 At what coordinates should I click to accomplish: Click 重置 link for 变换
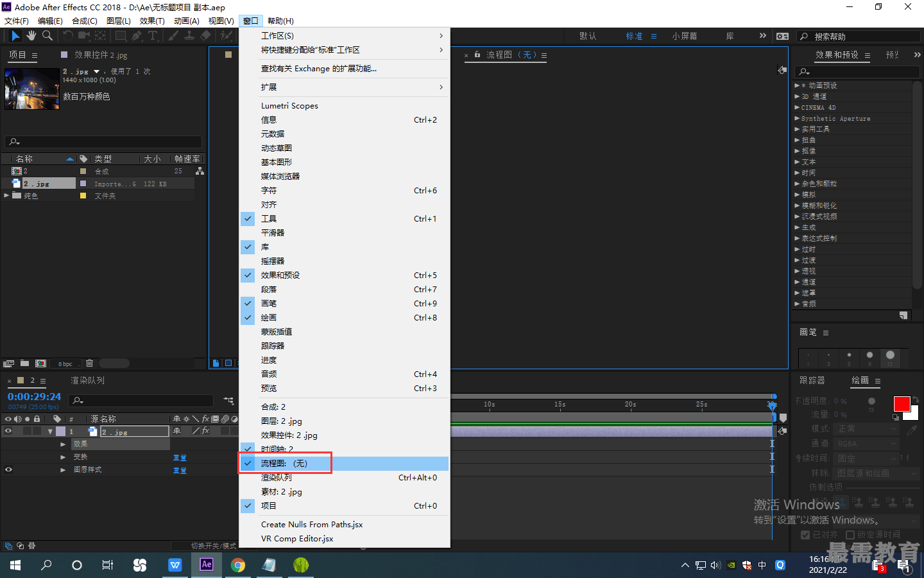180,458
